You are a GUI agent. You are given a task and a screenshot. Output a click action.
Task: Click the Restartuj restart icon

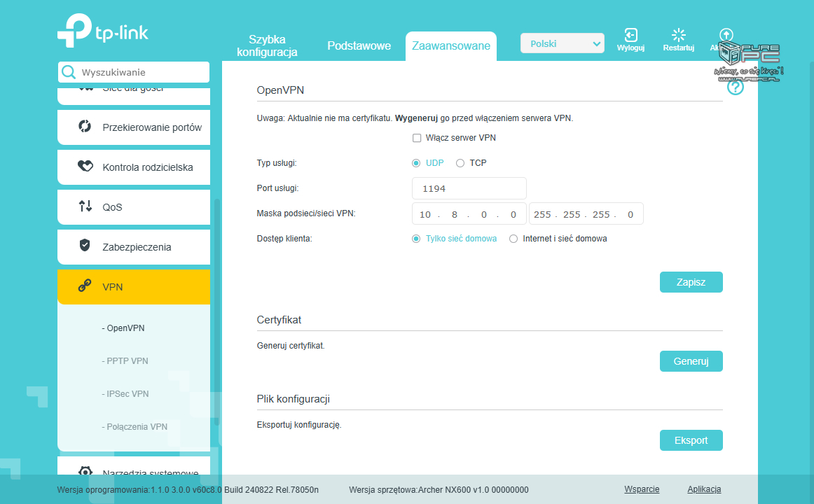click(x=677, y=34)
